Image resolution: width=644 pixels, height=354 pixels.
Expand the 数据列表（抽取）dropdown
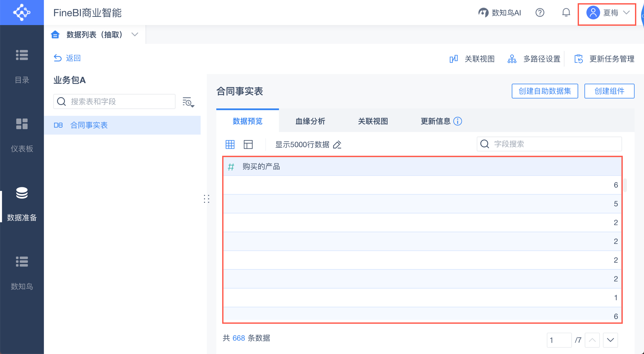click(135, 34)
